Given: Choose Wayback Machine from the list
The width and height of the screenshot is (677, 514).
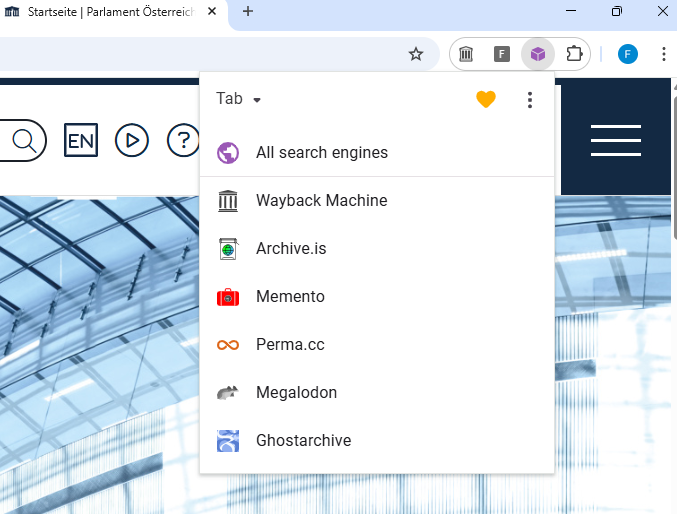Looking at the screenshot, I should point(321,201).
